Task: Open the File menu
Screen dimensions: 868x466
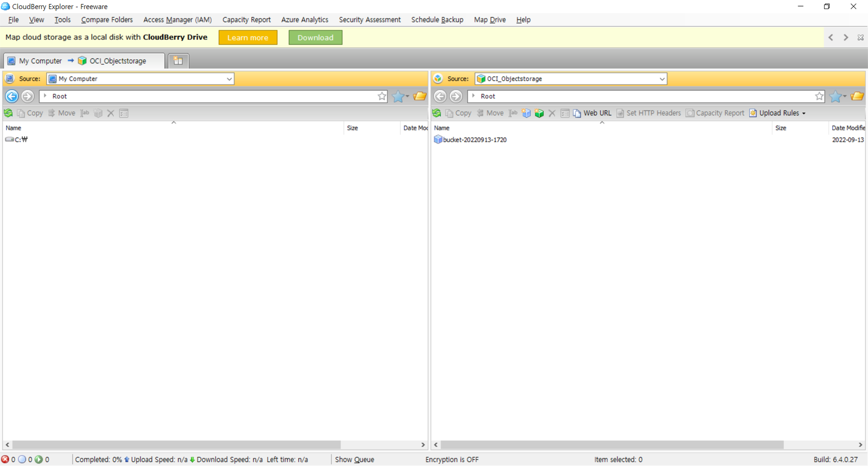Action: [x=13, y=20]
